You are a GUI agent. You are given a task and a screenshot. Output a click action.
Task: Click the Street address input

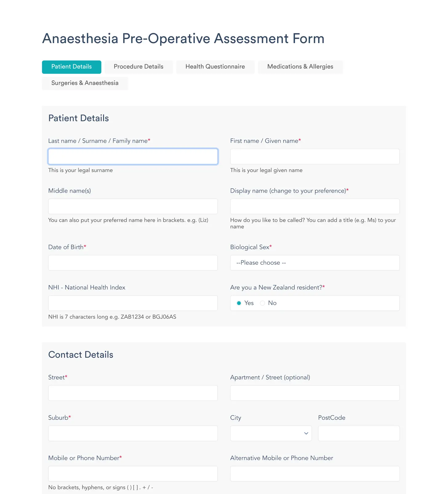[x=133, y=393]
